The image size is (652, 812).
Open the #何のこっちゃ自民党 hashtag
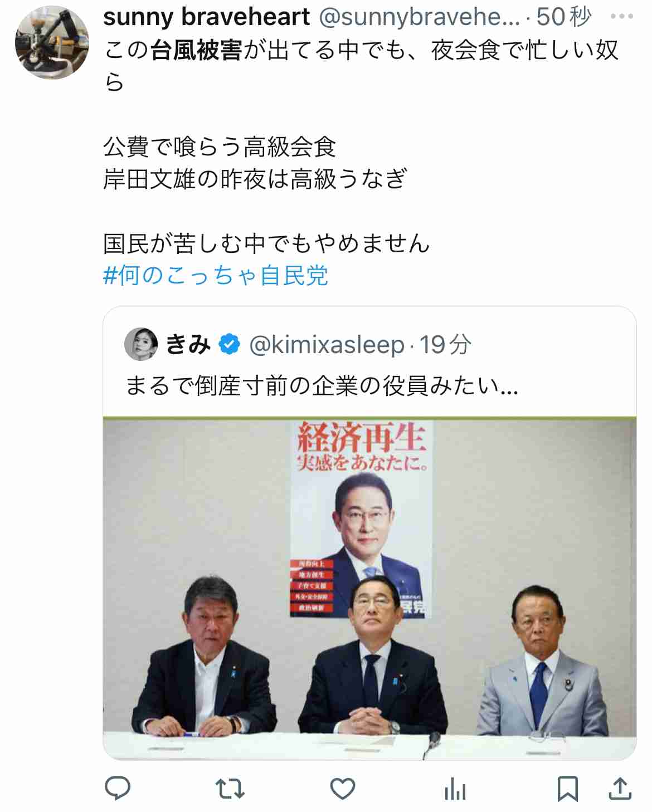[216, 275]
